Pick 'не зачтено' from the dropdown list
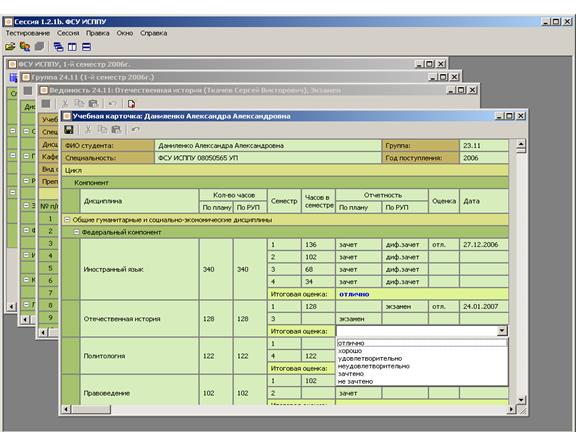Screen dimensions: 576x432 coord(355,382)
